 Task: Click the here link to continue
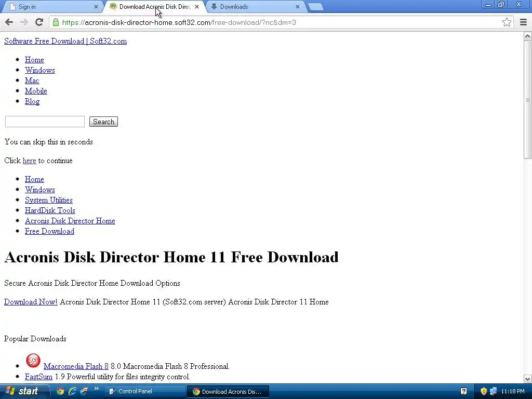[x=29, y=161]
